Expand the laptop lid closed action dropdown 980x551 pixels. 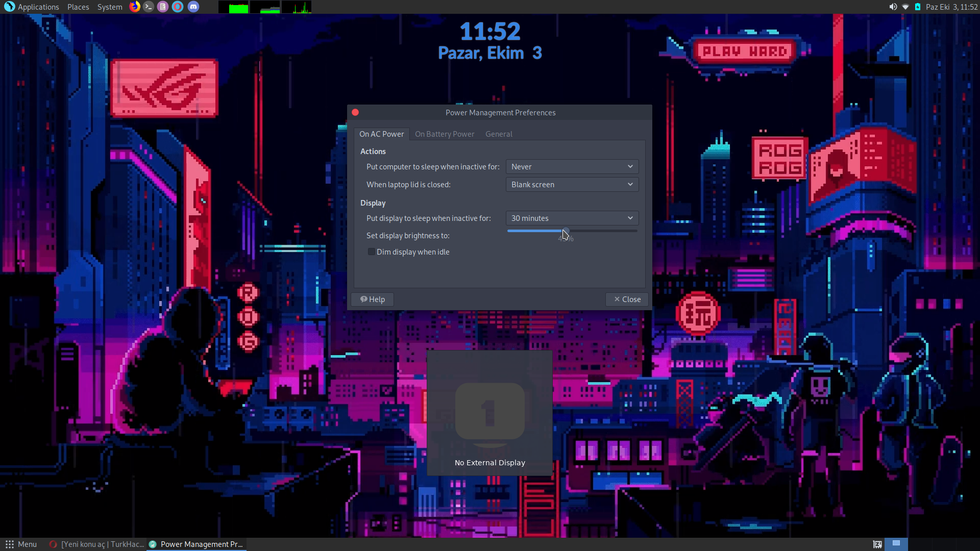click(572, 185)
